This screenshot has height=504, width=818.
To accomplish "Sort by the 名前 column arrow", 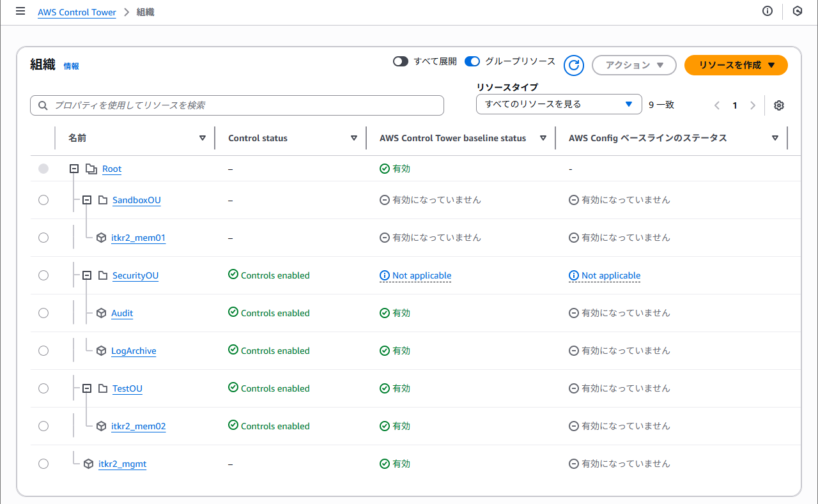I will [203, 138].
